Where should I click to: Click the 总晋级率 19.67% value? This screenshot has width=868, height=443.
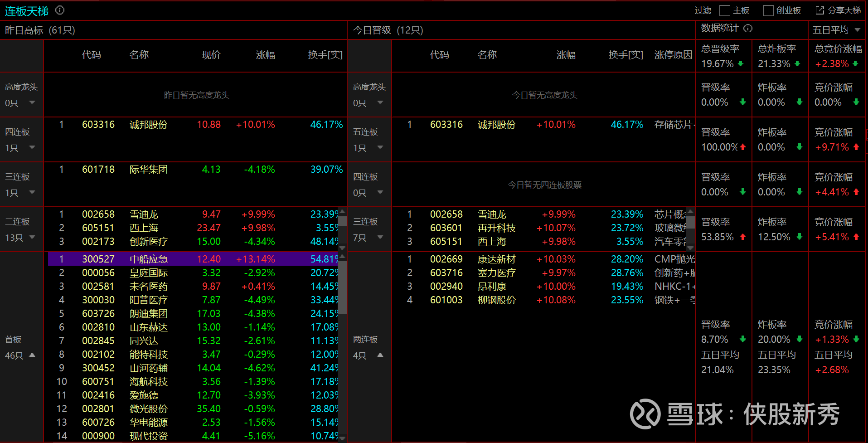point(718,64)
